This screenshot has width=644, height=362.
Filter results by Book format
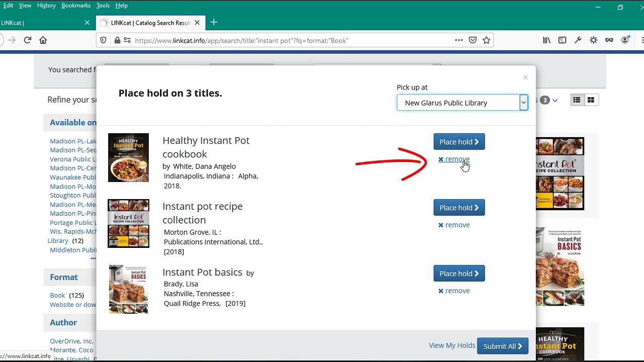(x=57, y=295)
